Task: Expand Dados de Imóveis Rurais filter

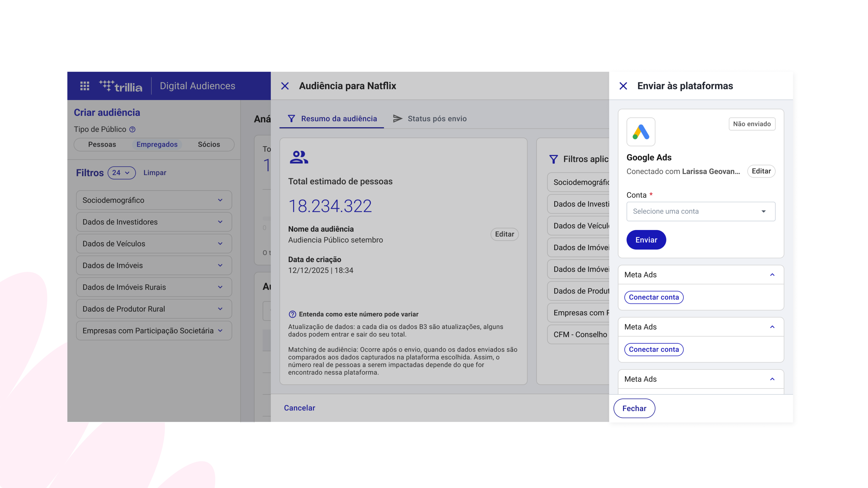Action: pyautogui.click(x=154, y=287)
